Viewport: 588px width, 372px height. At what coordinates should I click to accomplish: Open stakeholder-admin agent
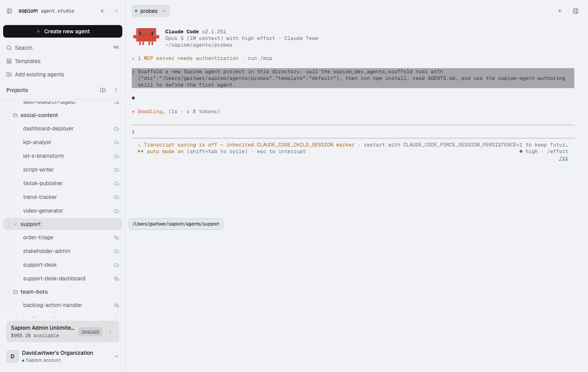coord(47,251)
